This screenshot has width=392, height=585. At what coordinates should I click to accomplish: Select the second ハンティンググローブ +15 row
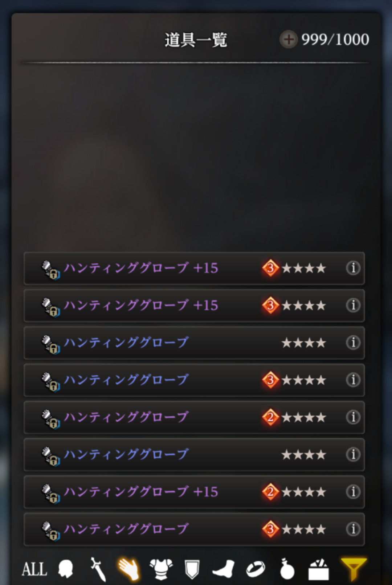coord(194,306)
